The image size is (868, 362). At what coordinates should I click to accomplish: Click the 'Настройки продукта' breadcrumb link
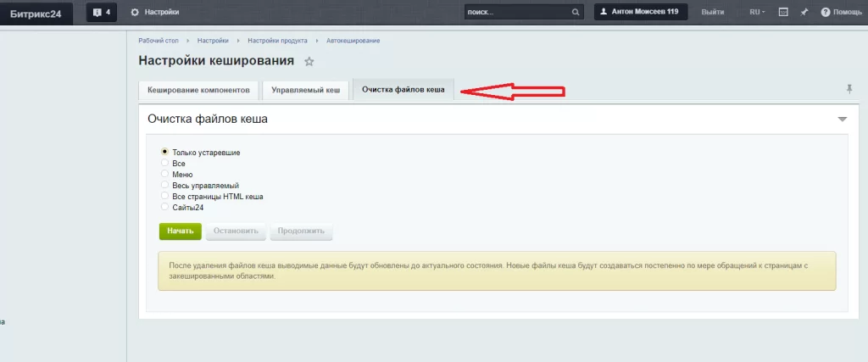[x=277, y=41]
